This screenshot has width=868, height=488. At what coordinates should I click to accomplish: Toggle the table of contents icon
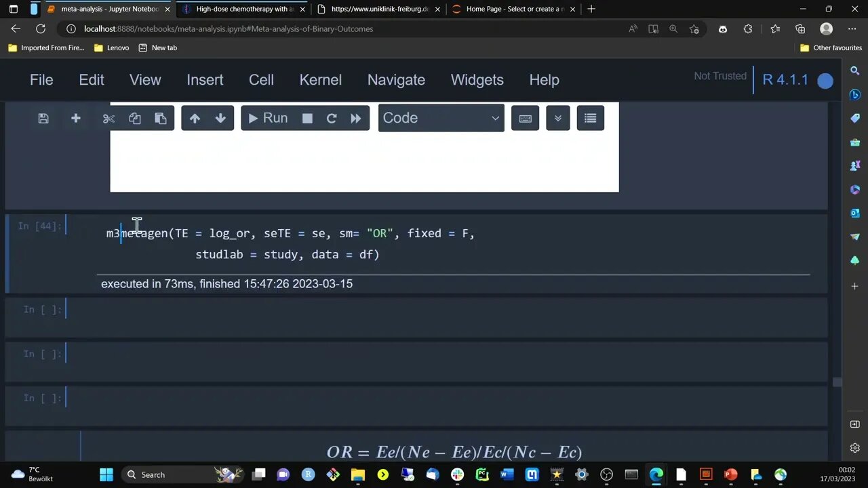[591, 118]
